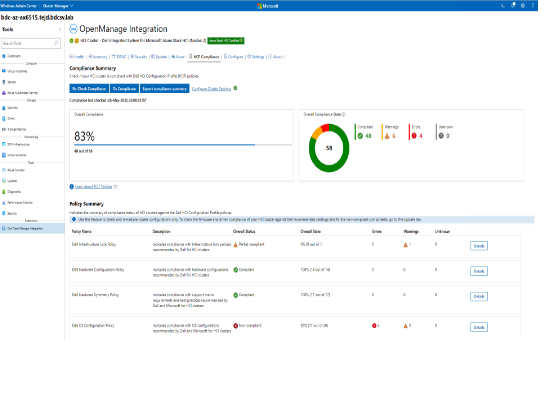Click info icon beside Overall Compliance State

344,114
